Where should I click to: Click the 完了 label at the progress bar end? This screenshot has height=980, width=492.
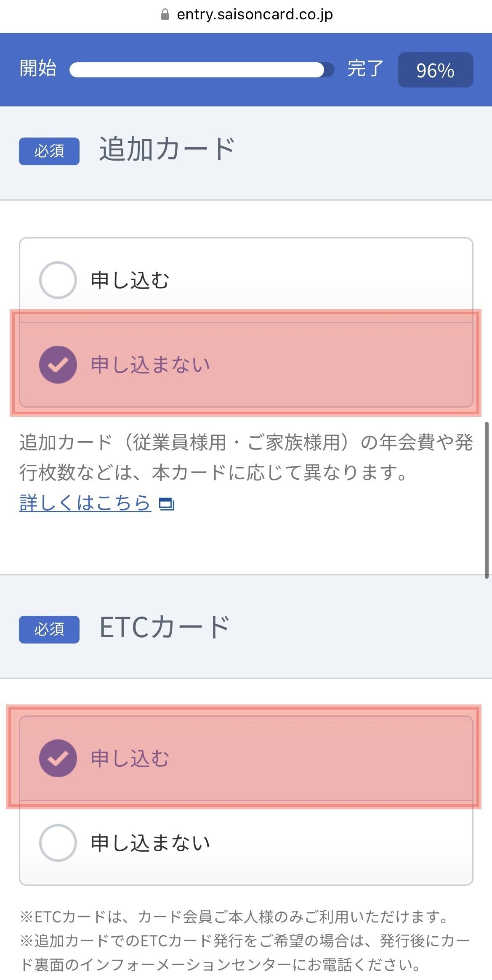pos(364,69)
